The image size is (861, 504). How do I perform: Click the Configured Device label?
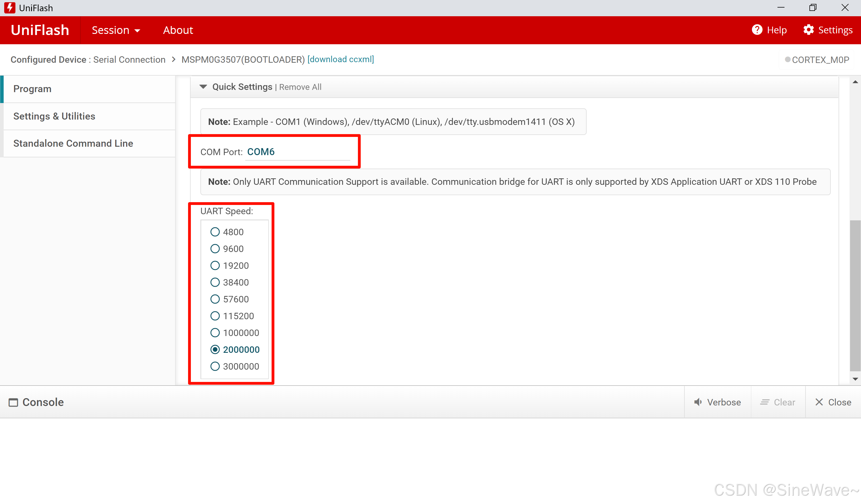[x=48, y=60]
